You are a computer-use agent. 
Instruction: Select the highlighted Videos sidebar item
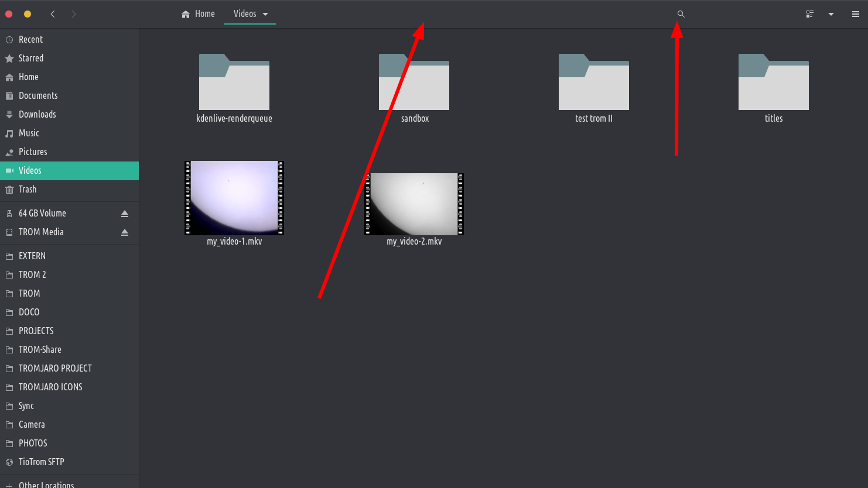[x=29, y=170]
